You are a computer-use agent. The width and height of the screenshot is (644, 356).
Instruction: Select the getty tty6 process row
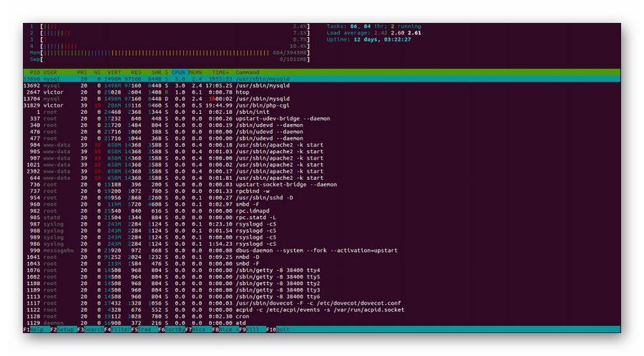click(321, 297)
